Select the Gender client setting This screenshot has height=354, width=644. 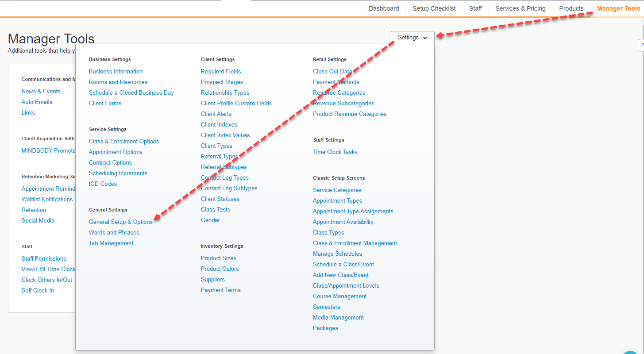210,220
